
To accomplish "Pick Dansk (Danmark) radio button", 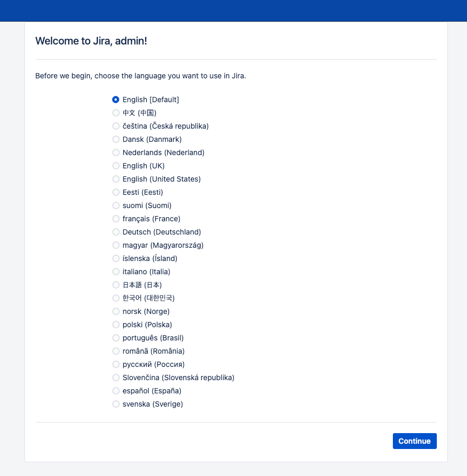I will point(115,139).
